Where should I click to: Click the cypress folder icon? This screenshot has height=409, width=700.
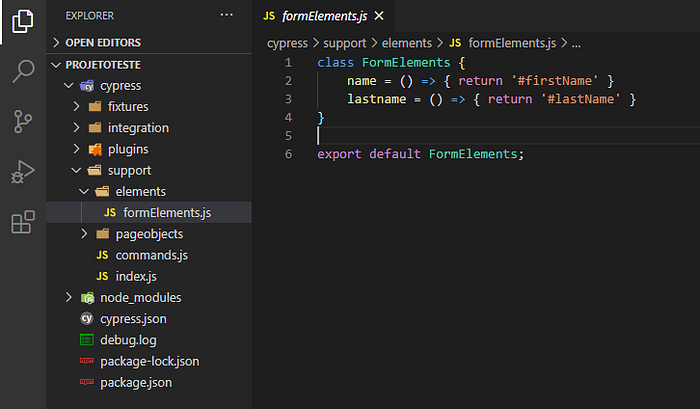coord(87,85)
